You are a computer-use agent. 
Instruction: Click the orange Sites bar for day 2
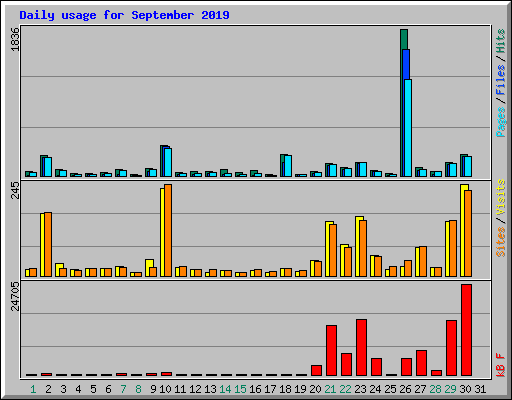pos(48,244)
